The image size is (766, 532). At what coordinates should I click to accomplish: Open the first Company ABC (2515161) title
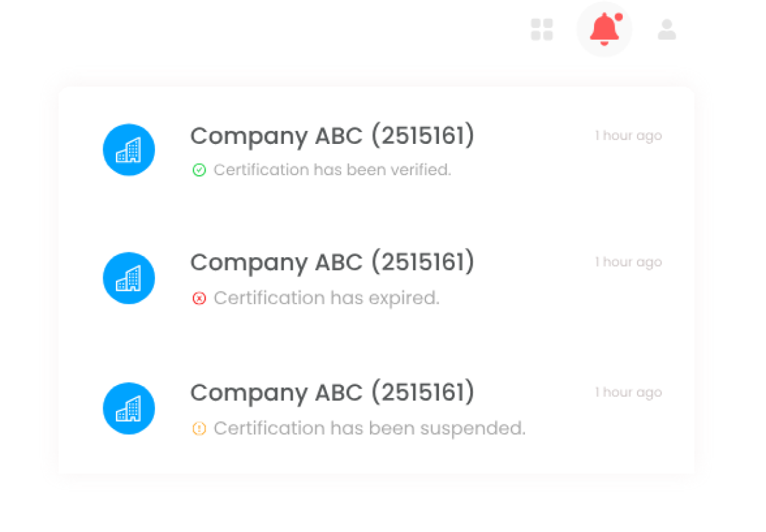(x=332, y=136)
